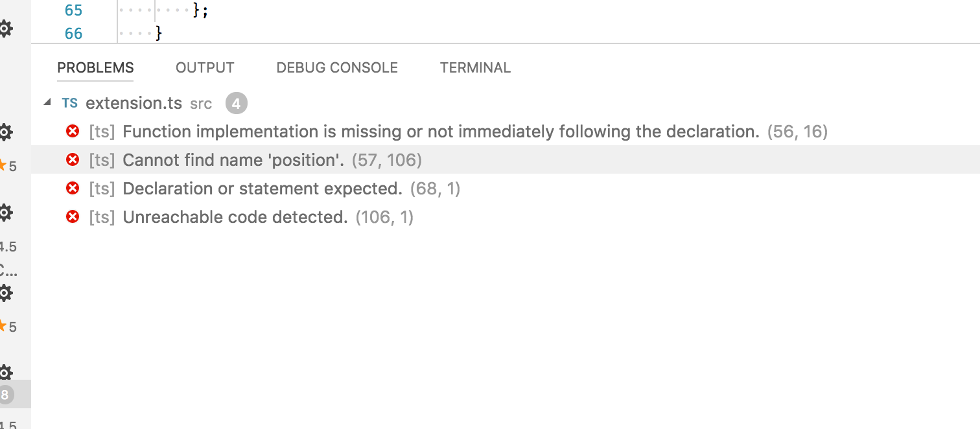
Task: Click the gray problems count badge showing 4
Action: pyautogui.click(x=236, y=102)
